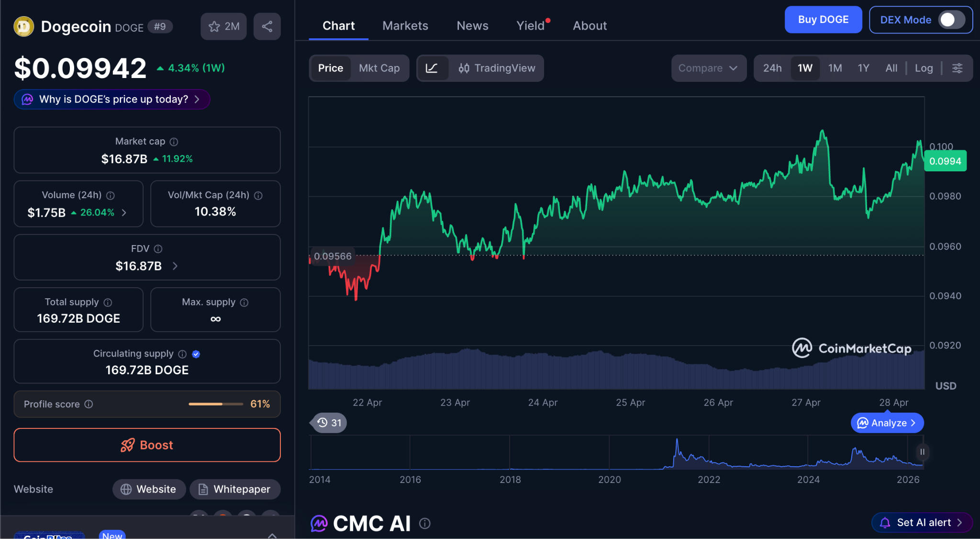Screen dimensions: 980x539
Task: Expand Volume (24h) details chevron
Action: coord(124,212)
